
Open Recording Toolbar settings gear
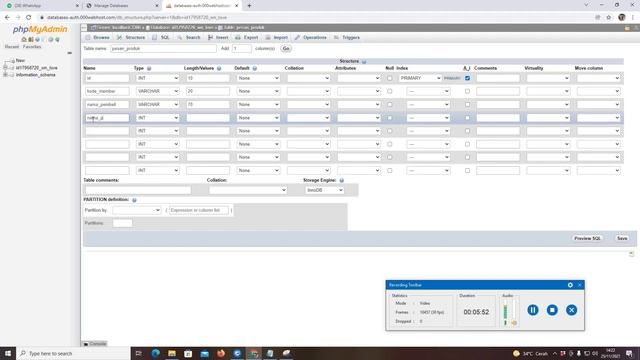570,285
